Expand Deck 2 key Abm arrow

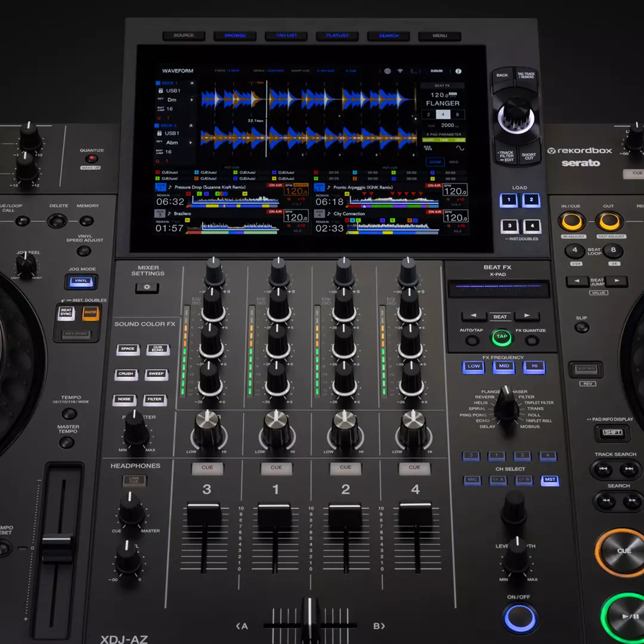click(x=191, y=143)
